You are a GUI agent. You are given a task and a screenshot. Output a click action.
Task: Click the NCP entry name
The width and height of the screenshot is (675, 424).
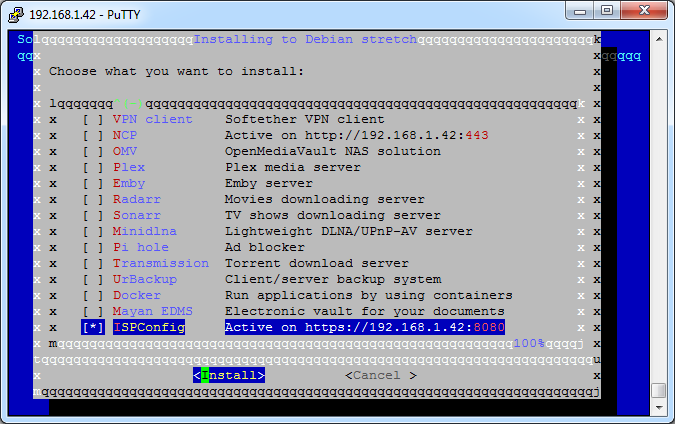point(125,136)
